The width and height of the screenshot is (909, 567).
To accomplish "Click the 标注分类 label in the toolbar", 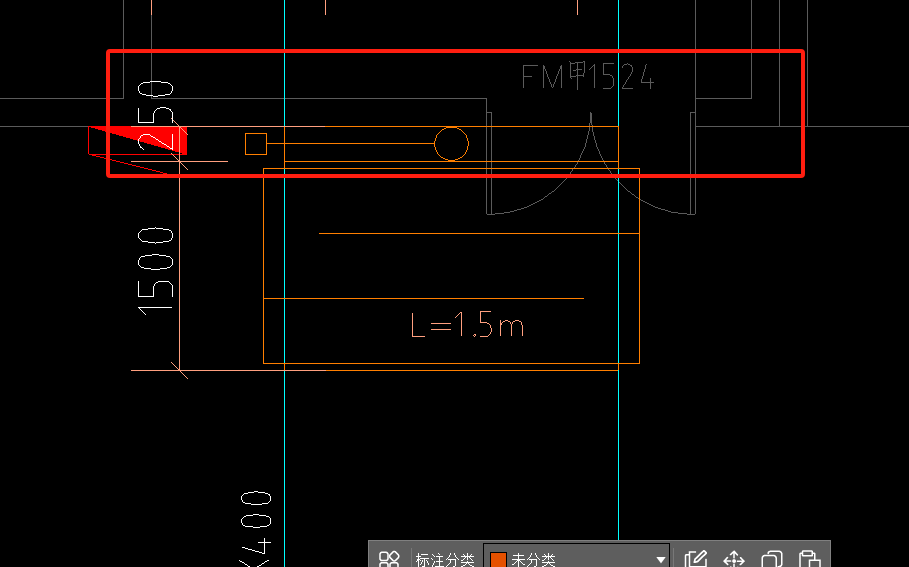I will (x=445, y=559).
